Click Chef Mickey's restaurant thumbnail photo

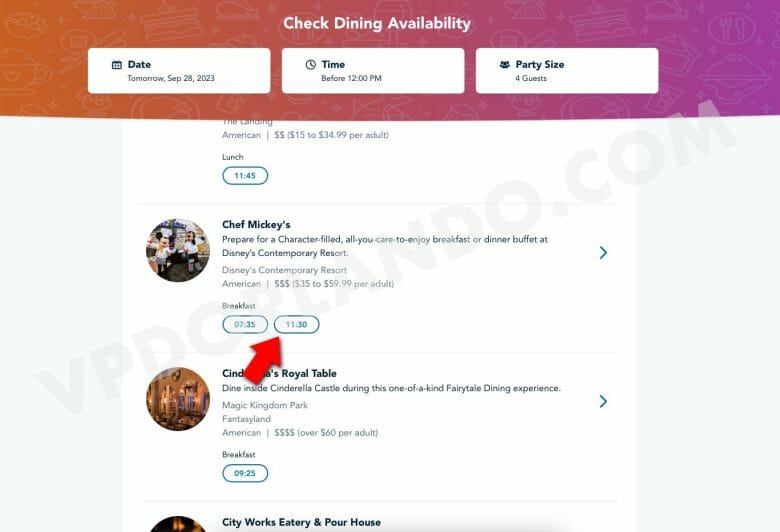pyautogui.click(x=178, y=250)
